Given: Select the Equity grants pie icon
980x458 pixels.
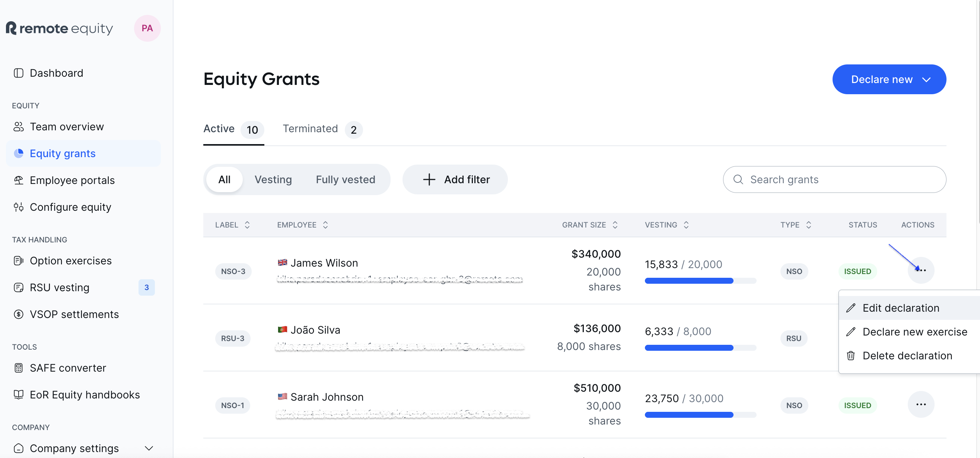Looking at the screenshot, I should pos(18,153).
